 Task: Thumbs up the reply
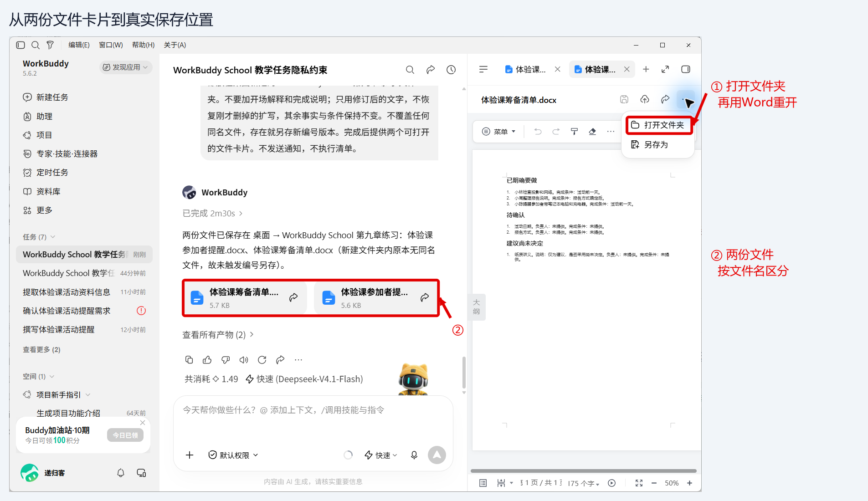tap(207, 360)
